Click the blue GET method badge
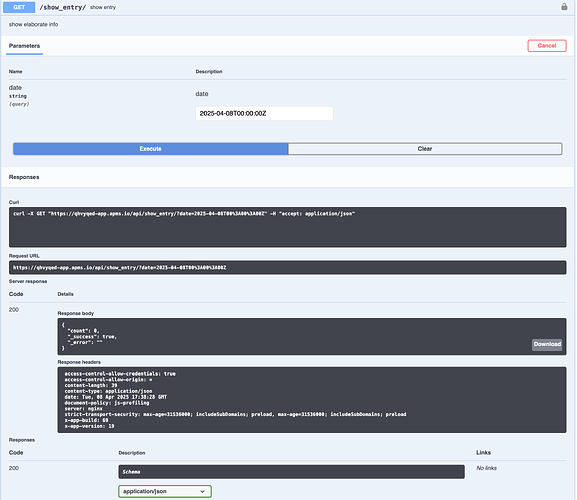577x500 pixels. (19, 7)
